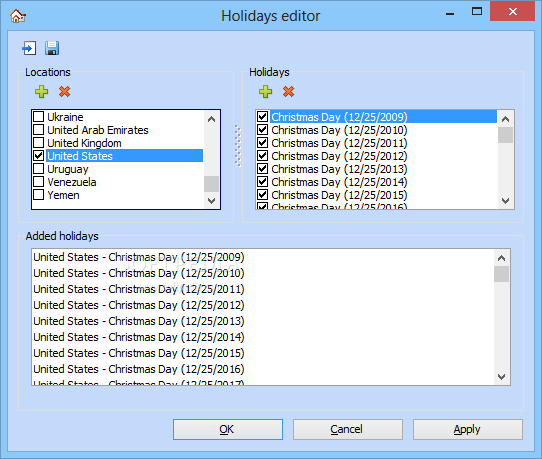Select Christmas Day (12/25/2012) holiday text

click(339, 156)
